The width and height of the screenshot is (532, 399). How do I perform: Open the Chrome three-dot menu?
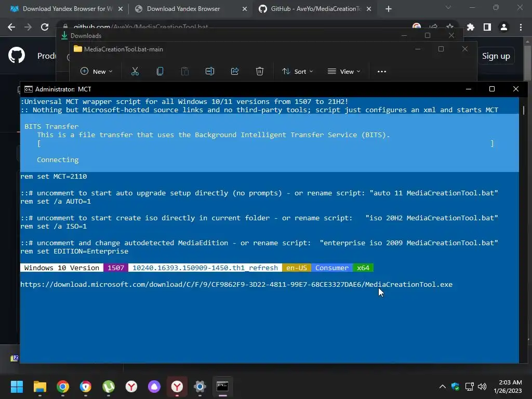click(521, 27)
